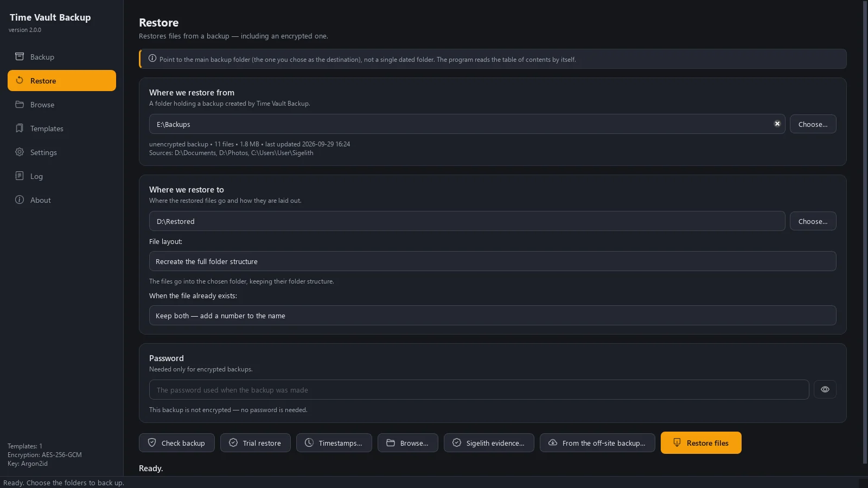Click the Browse folder icon in the sidebar
868x488 pixels.
[x=20, y=104]
